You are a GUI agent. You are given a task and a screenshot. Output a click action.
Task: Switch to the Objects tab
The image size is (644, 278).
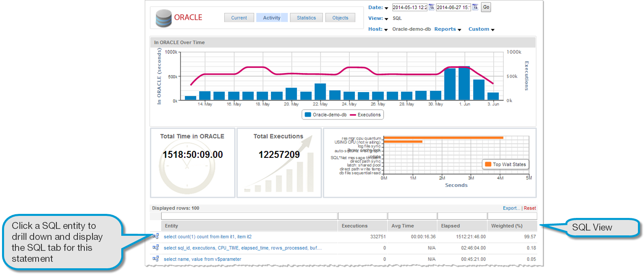pos(340,17)
